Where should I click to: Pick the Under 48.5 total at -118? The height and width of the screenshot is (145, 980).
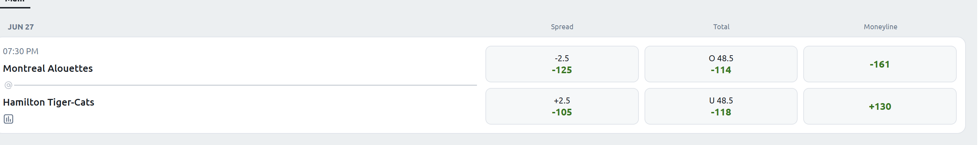coord(721,106)
